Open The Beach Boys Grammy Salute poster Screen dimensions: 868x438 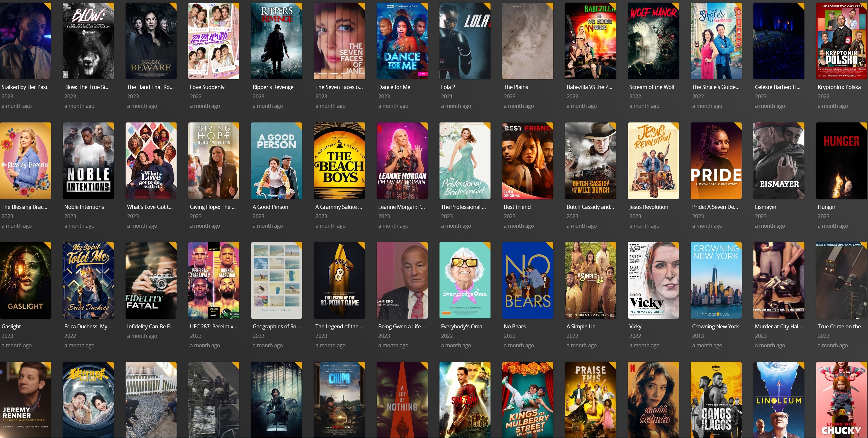339,161
